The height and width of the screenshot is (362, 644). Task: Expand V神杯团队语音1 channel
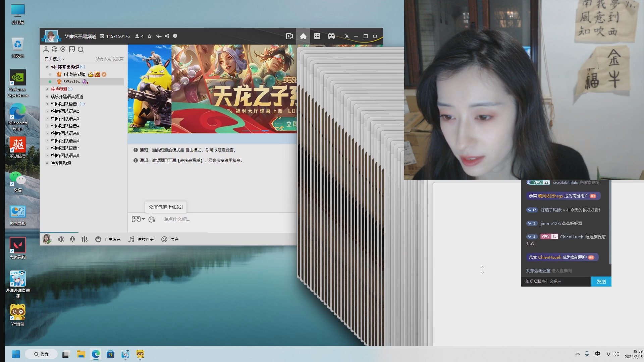(x=47, y=104)
